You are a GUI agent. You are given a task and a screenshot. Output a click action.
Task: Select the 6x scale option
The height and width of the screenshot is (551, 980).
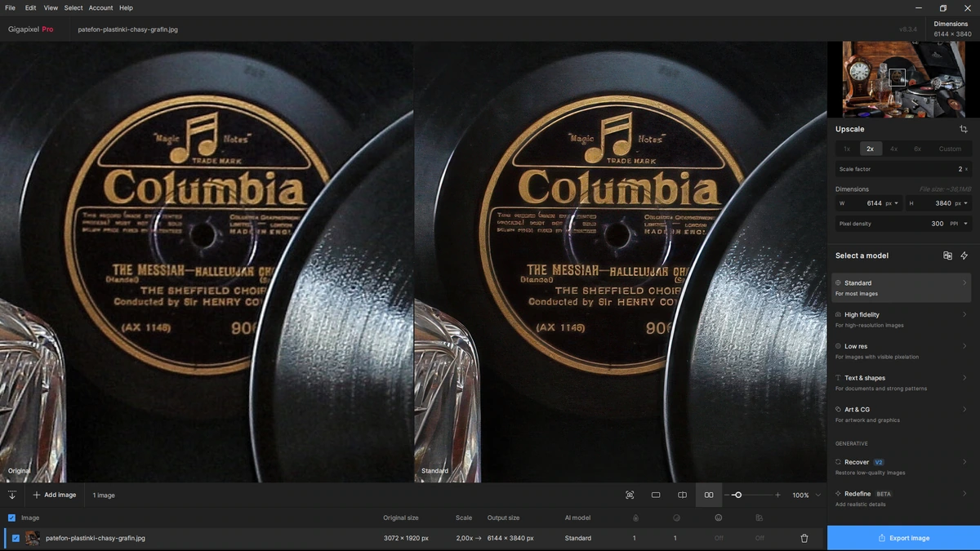(x=918, y=149)
